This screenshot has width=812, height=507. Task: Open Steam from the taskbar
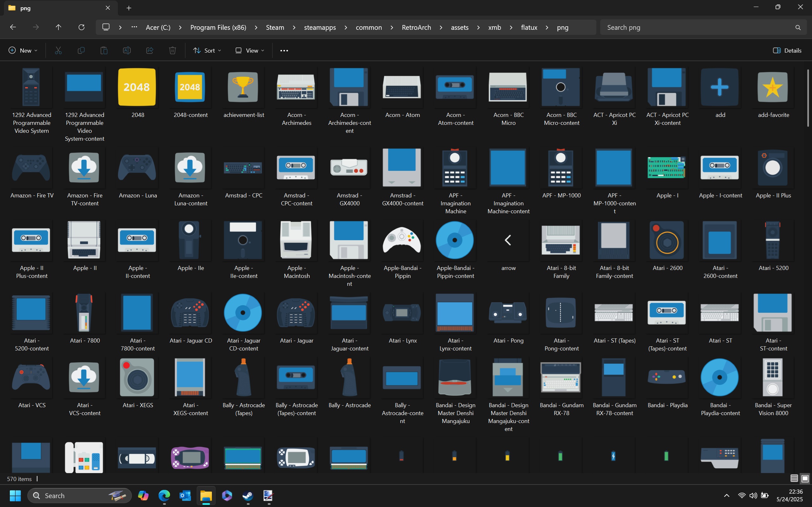tap(248, 496)
